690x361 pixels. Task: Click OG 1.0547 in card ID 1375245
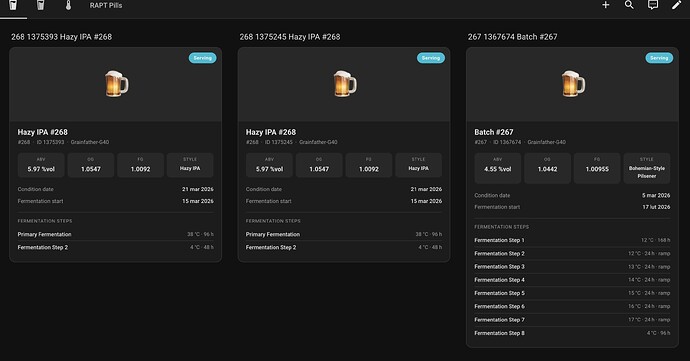[x=319, y=165]
